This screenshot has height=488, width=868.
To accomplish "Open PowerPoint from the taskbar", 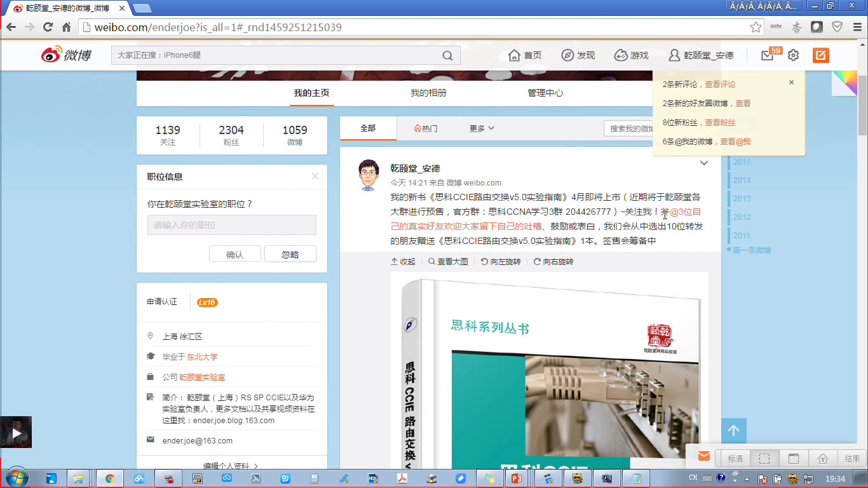I will (x=516, y=478).
